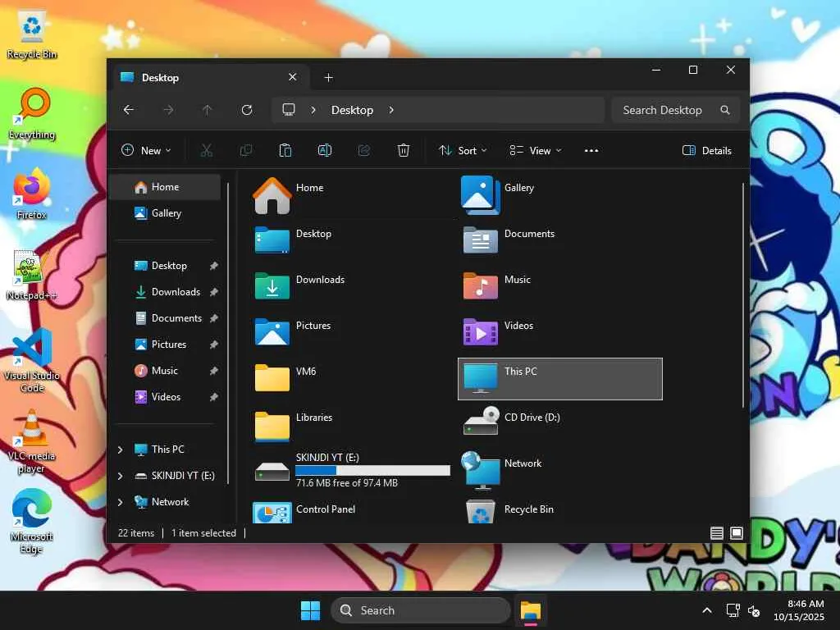Expand SKINJDI YT (E:) tree node

click(x=121, y=476)
